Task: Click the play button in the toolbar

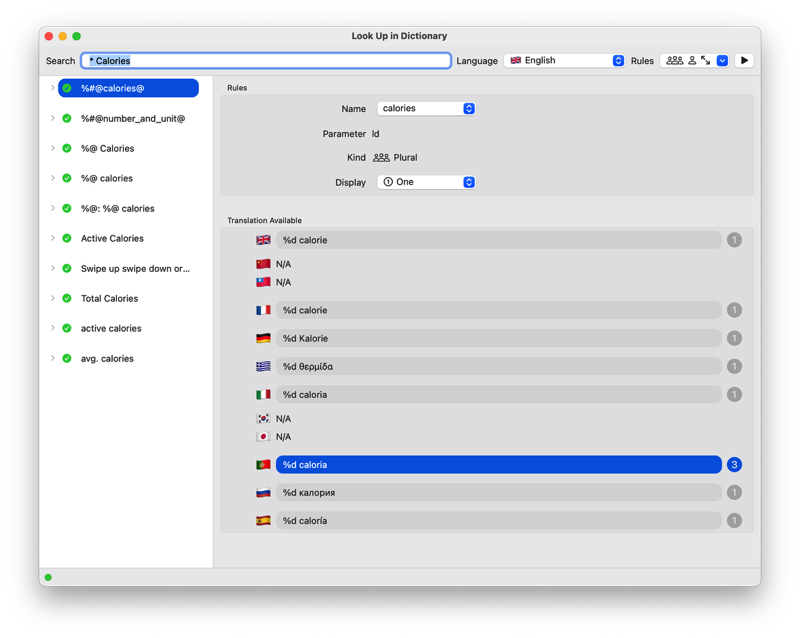Action: [x=744, y=61]
